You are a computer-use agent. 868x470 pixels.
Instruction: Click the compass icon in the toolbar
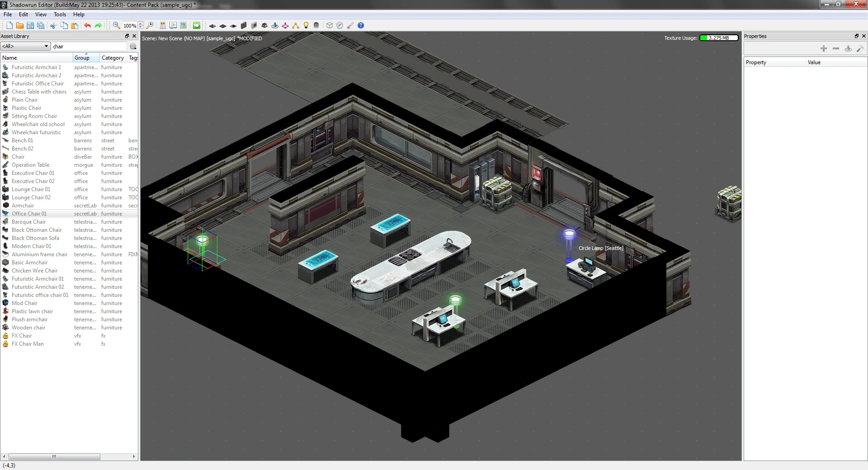340,26
